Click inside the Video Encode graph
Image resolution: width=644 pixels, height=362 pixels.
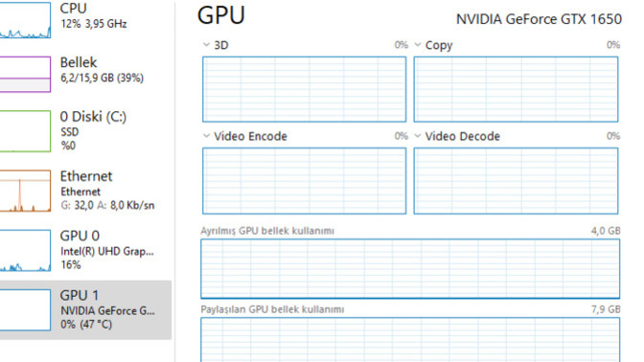(305, 181)
